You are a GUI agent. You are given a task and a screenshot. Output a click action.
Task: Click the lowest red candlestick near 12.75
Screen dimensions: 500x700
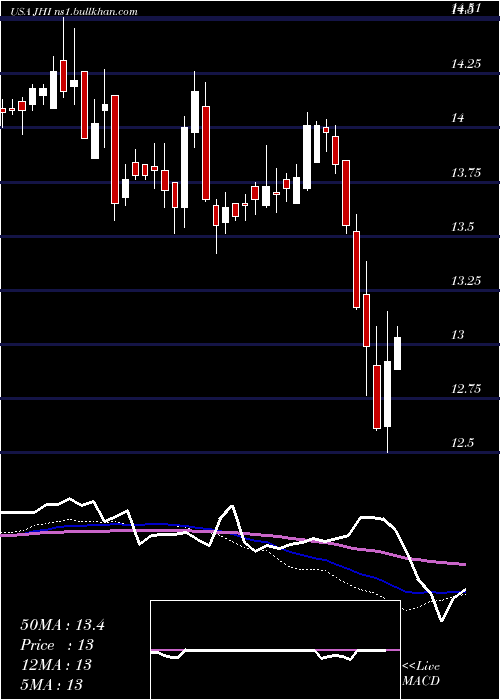[x=377, y=397]
